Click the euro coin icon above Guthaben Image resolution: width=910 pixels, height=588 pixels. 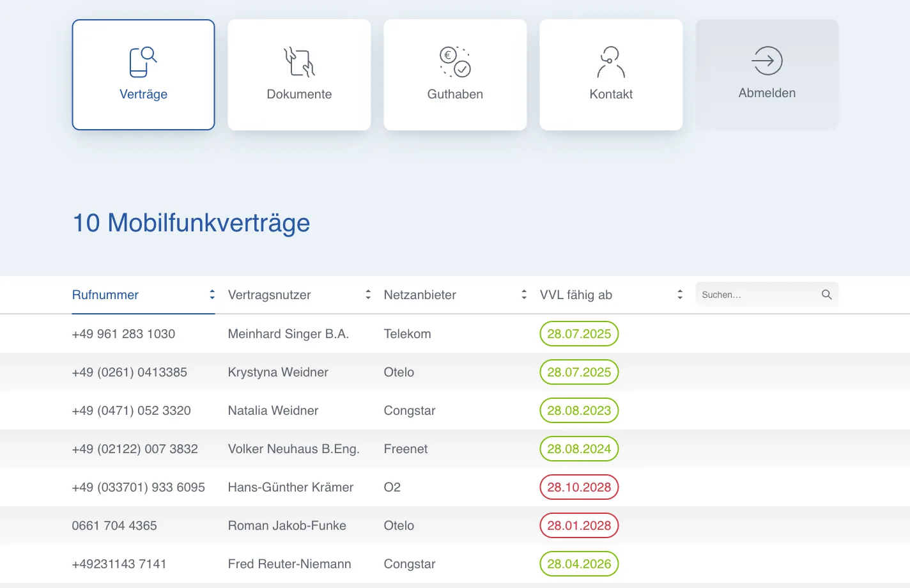455,62
